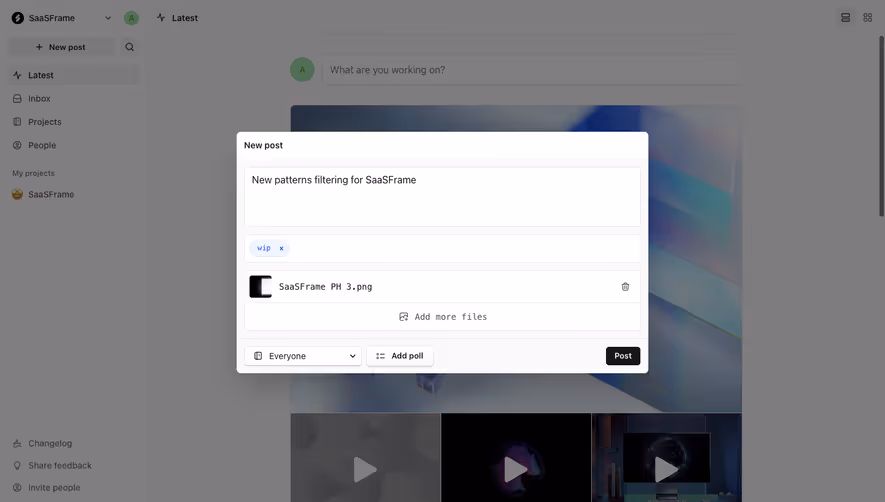The height and width of the screenshot is (502, 885).
Task: Click the green avatar beside composer field
Action: click(x=302, y=69)
